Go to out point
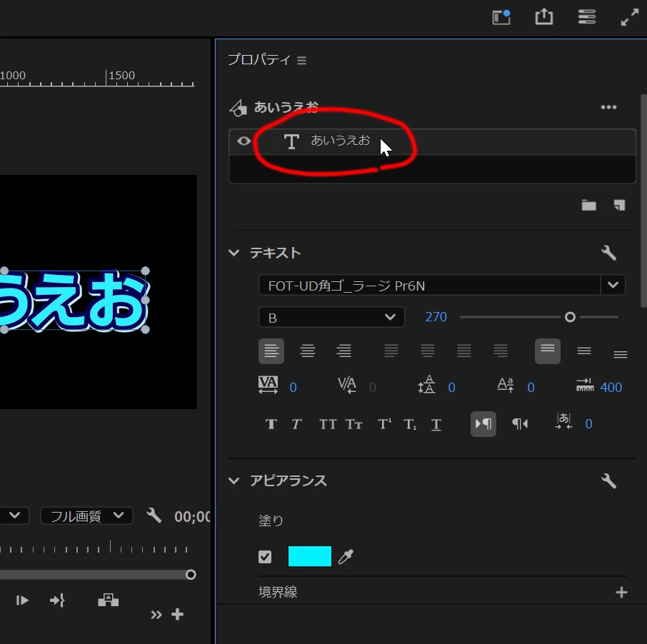The width and height of the screenshot is (647, 644). pyautogui.click(x=57, y=600)
